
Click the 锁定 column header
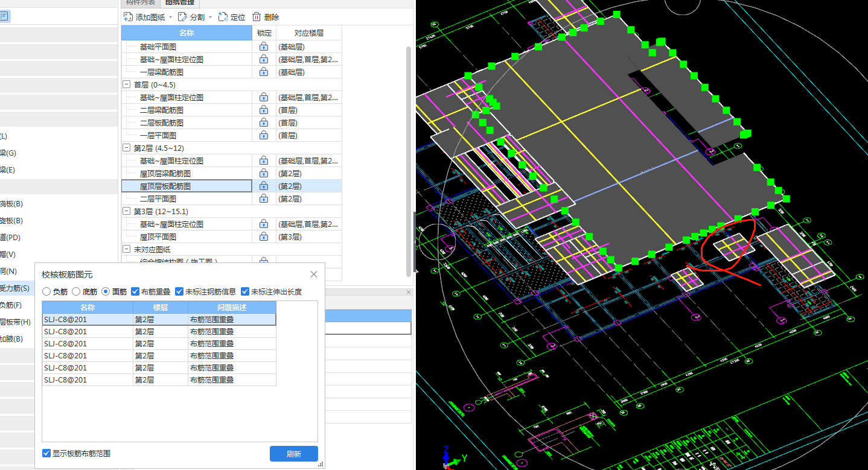[264, 33]
